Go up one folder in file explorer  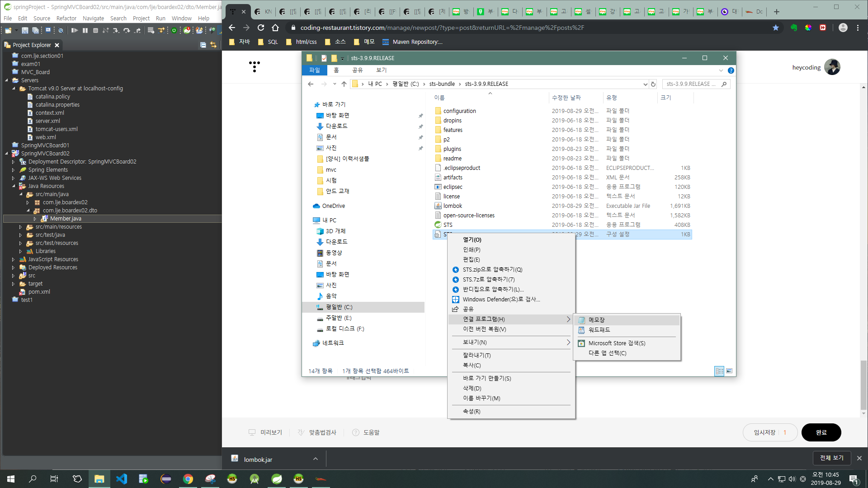click(344, 84)
